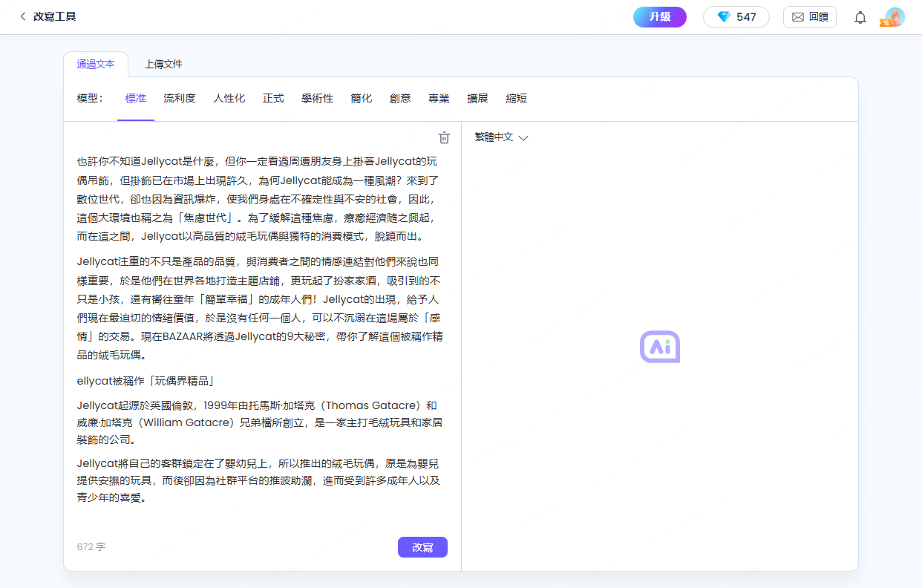Open the user profile avatar
The width and height of the screenshot is (922, 588).
point(894,17)
